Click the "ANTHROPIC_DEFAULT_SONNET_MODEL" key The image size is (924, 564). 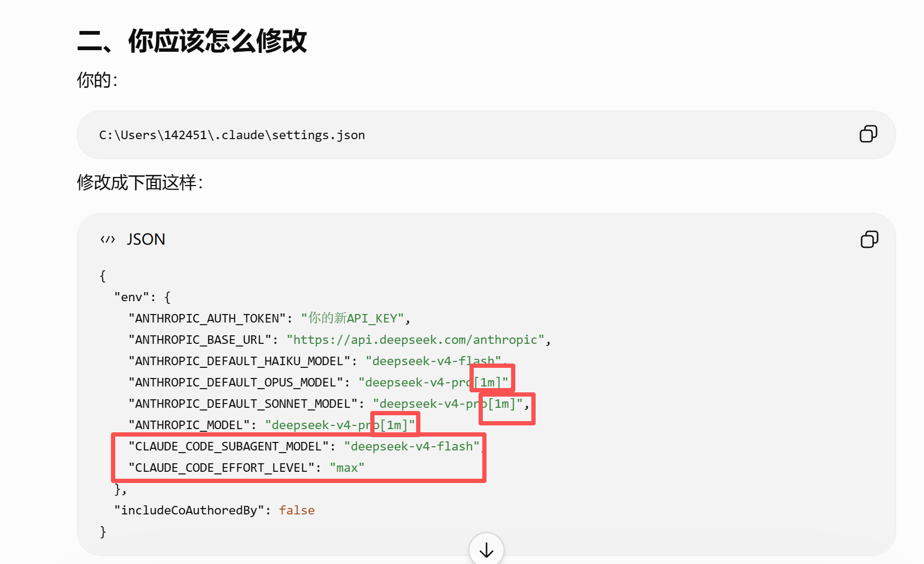[243, 404]
